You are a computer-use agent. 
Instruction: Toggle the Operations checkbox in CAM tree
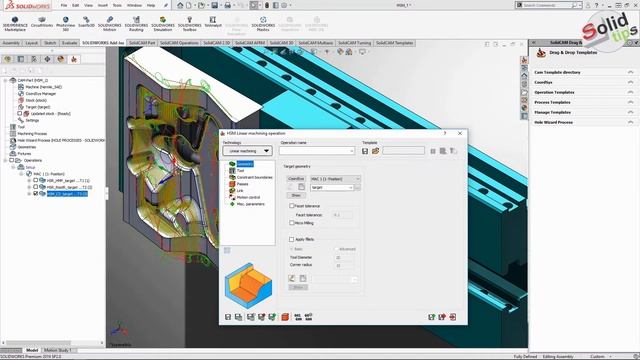[12, 160]
